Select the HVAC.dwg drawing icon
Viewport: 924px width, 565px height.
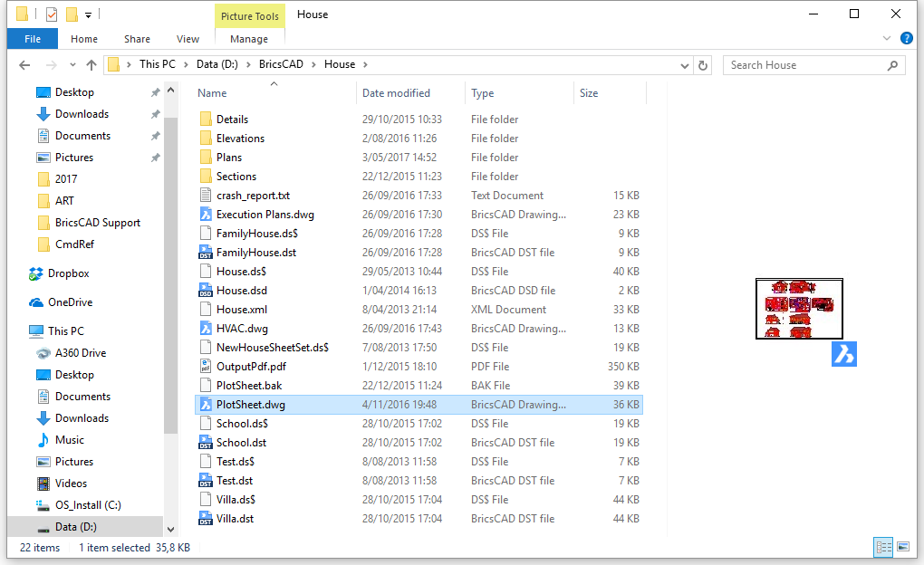(206, 329)
